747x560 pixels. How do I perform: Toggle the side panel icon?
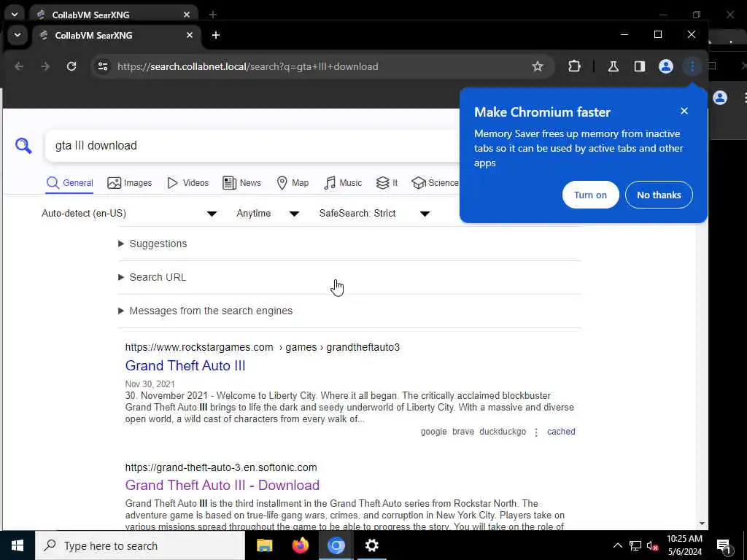(639, 66)
